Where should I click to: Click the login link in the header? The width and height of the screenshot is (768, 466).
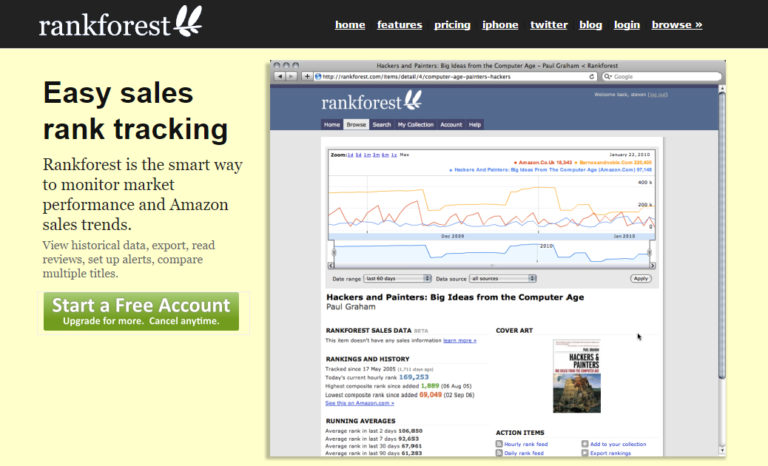[627, 25]
